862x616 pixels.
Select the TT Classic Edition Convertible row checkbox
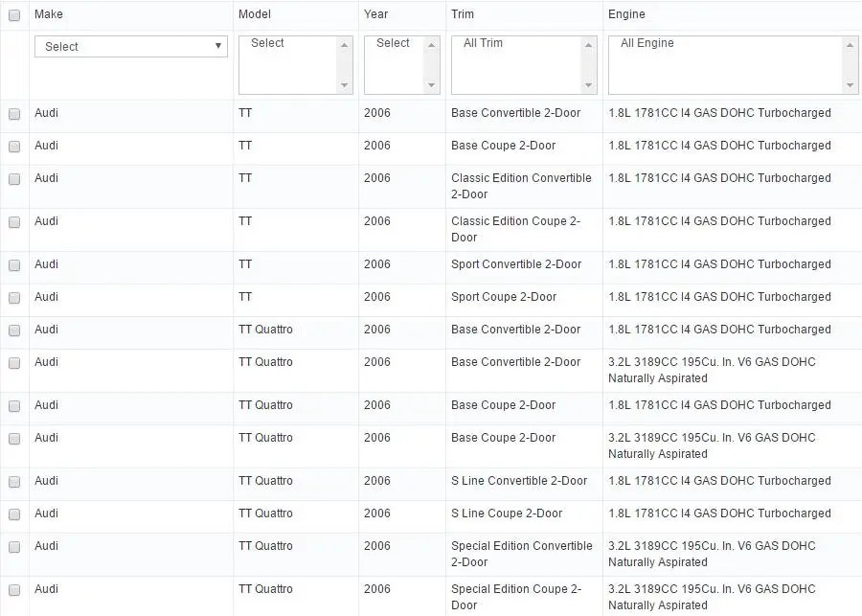14,179
